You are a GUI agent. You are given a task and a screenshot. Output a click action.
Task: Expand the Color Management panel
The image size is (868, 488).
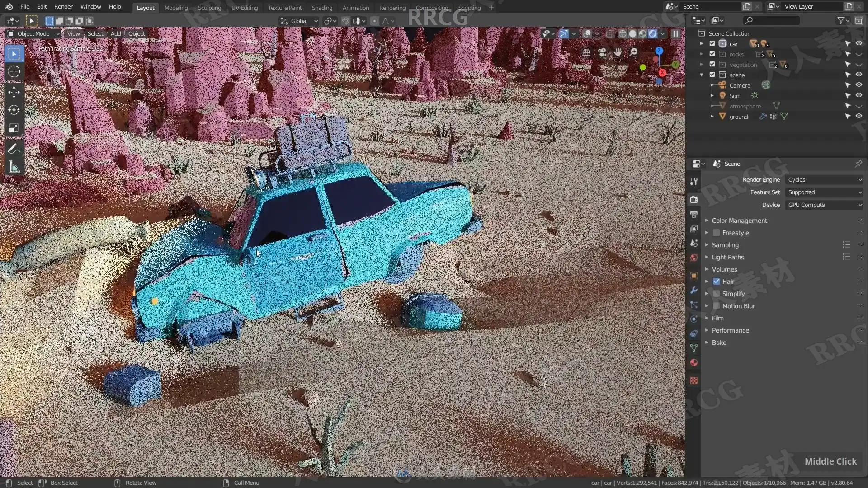(739, 221)
